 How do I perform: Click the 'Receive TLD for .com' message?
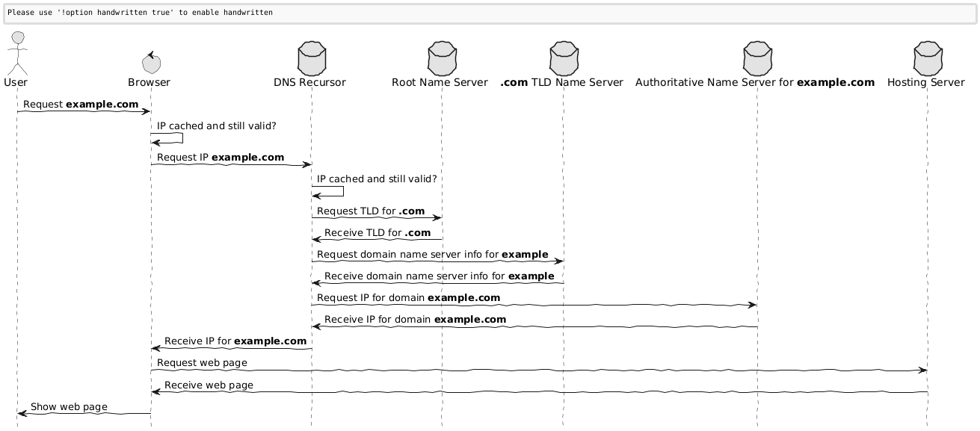(x=377, y=232)
